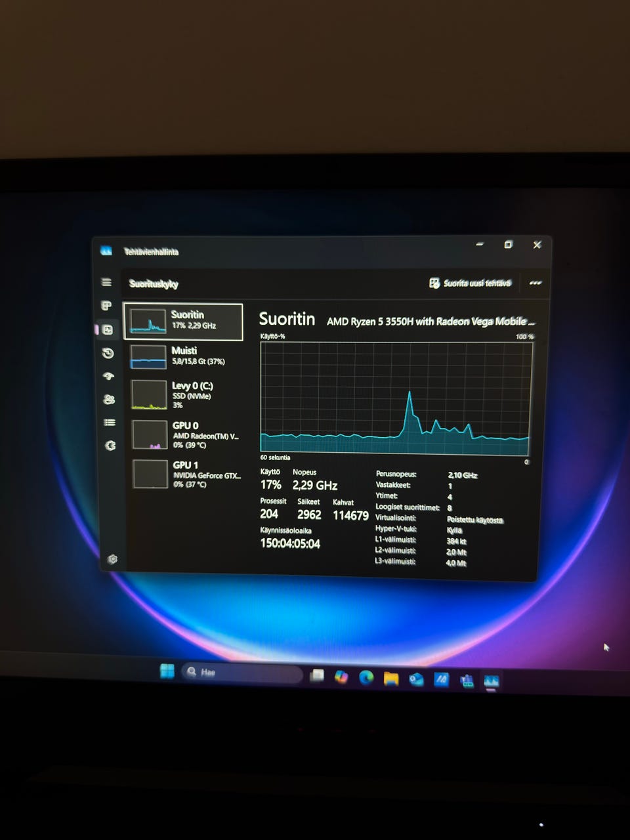Image resolution: width=630 pixels, height=840 pixels.
Task: Select the GPU 0 AMD Radeon entry
Action: [x=184, y=434]
